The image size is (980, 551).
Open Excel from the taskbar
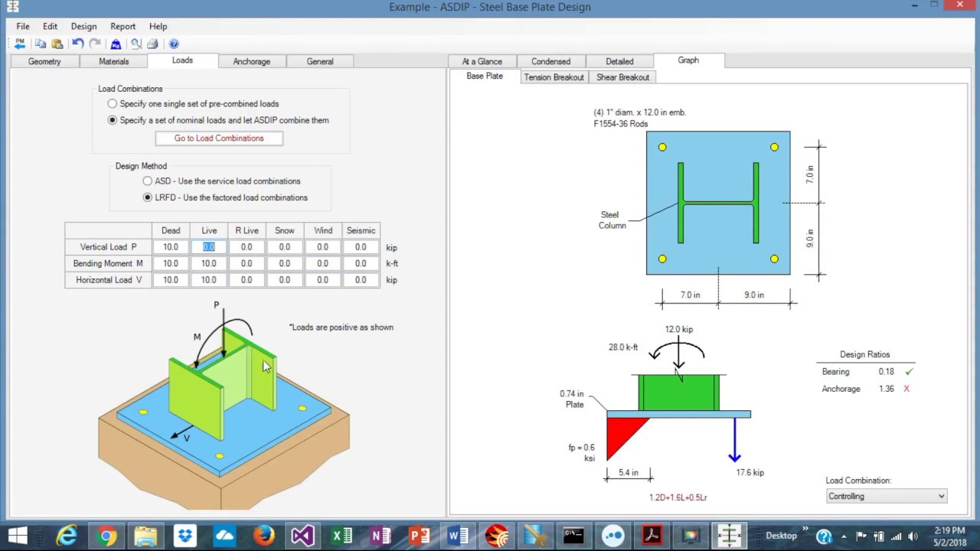pos(341,536)
